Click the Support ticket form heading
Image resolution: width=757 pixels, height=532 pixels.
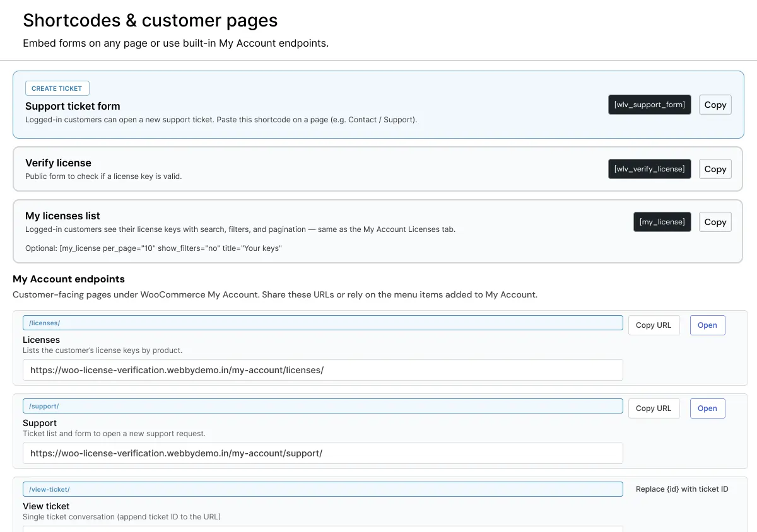pos(73,106)
